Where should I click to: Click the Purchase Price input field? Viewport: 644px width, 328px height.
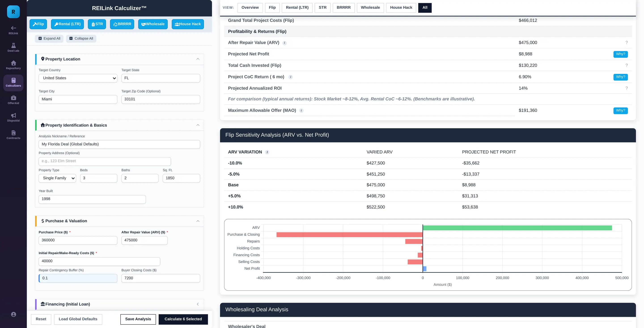78,240
